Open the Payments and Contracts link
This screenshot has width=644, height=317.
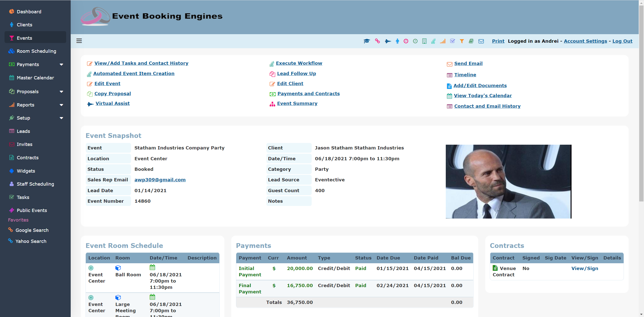pos(308,94)
